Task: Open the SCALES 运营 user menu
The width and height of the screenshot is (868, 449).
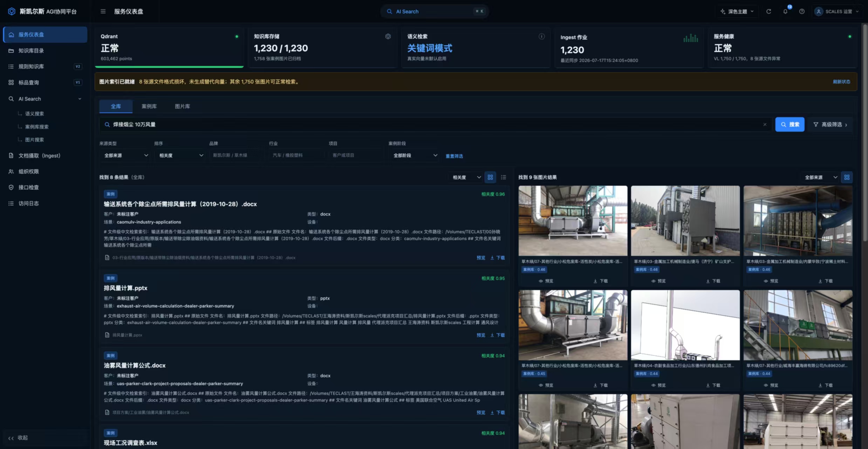Action: coord(837,12)
